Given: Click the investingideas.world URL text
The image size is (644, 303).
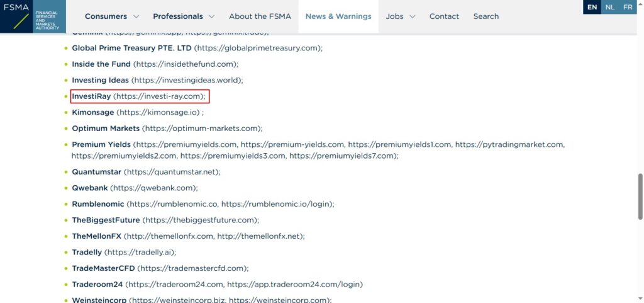Looking at the screenshot, I should point(187,80).
